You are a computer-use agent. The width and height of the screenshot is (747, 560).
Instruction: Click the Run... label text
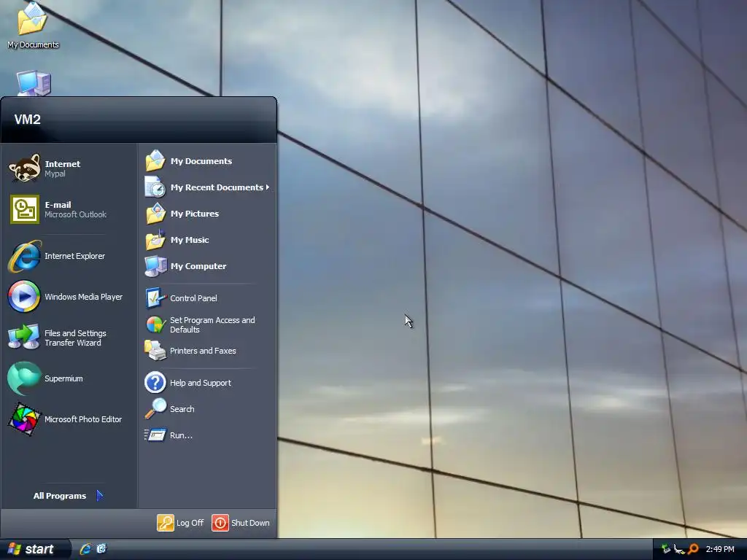181,435
